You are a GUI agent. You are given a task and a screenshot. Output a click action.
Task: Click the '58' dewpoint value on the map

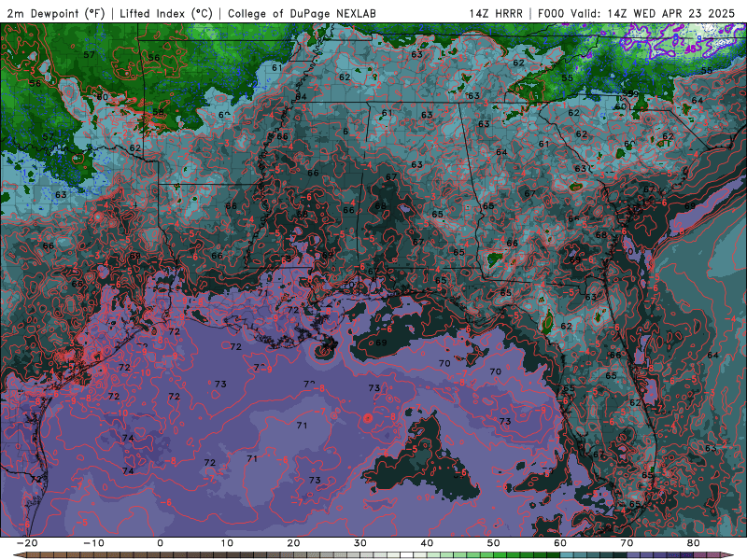coord(158,112)
